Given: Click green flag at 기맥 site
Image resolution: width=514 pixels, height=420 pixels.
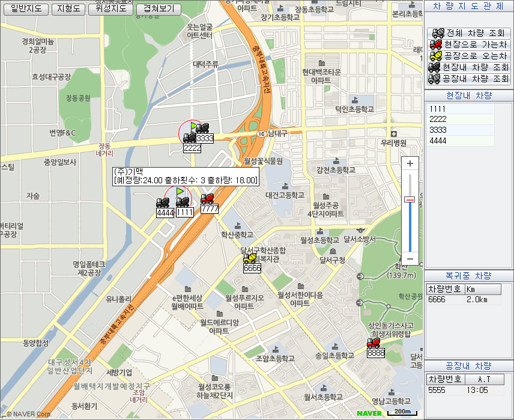Looking at the screenshot, I should (x=180, y=191).
